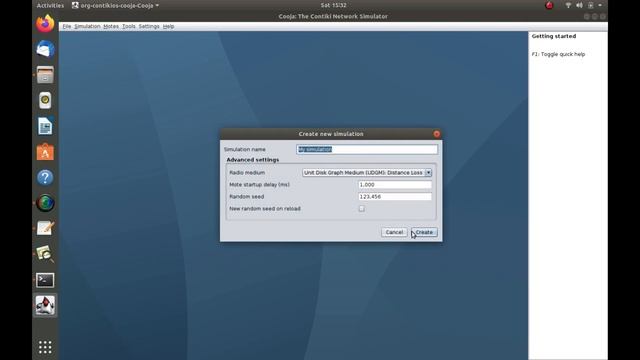Launch Thunderbird mail from the dock
640x360 pixels.
click(x=45, y=49)
